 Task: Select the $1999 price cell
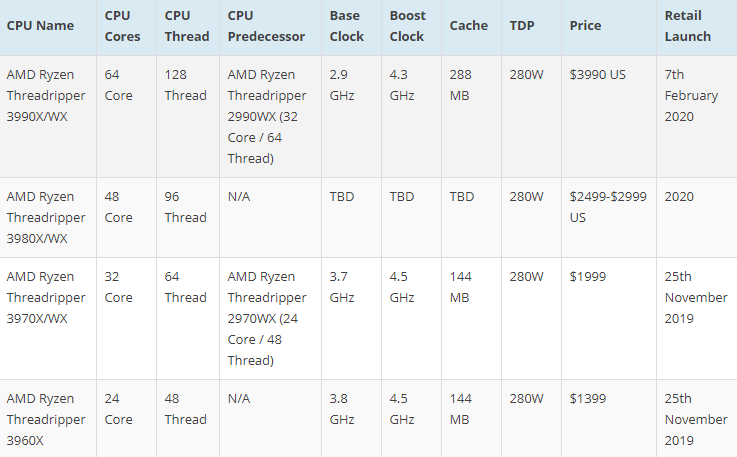[609, 319]
